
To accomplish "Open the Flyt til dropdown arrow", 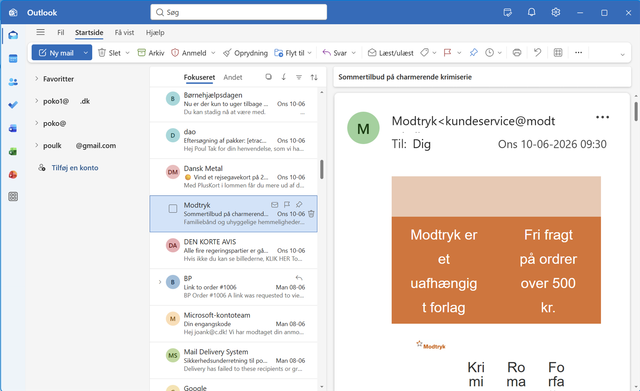I will (309, 53).
